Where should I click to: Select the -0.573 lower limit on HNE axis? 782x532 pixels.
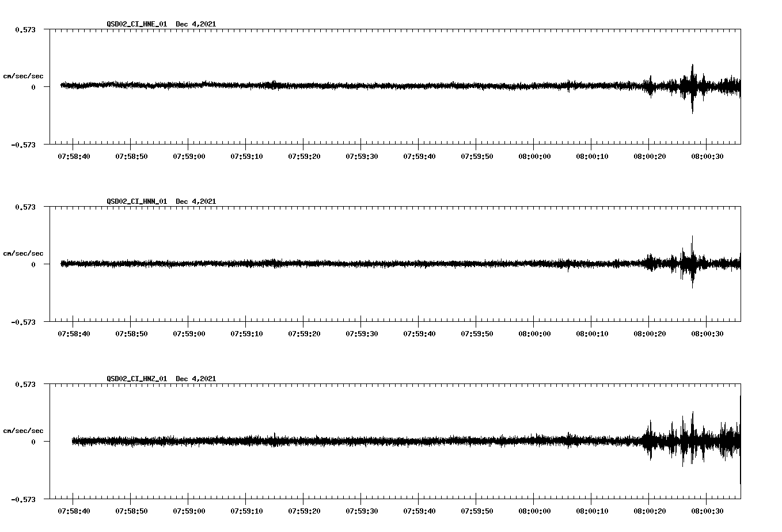point(23,145)
